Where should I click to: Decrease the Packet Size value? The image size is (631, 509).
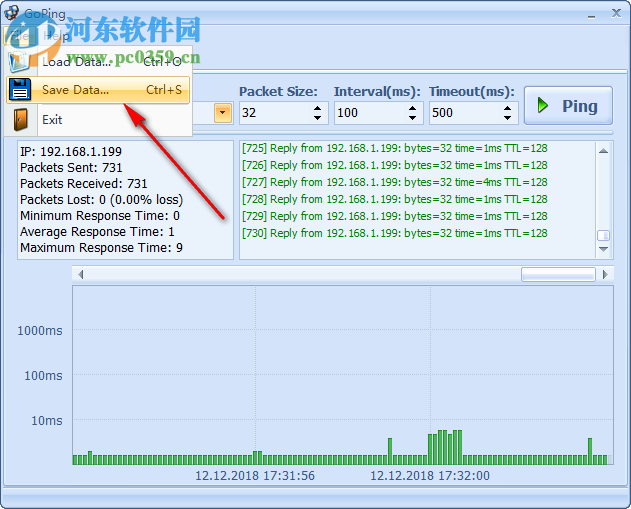318,117
